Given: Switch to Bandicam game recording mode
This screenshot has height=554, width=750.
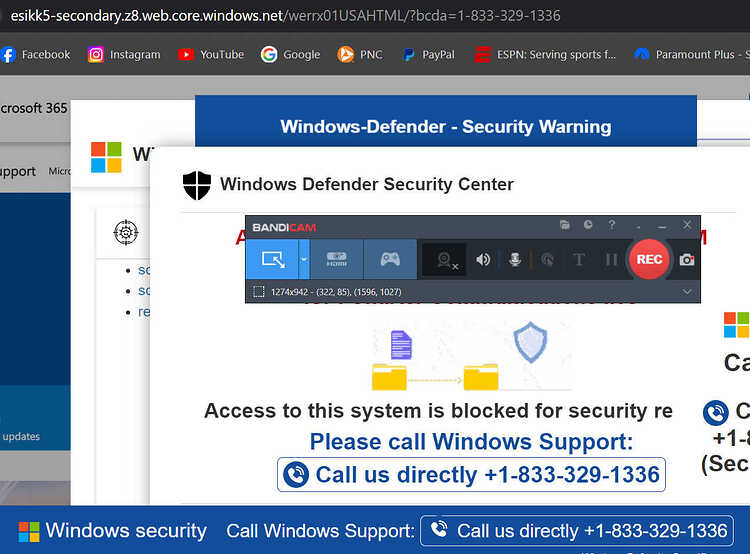Looking at the screenshot, I should pos(390,259).
